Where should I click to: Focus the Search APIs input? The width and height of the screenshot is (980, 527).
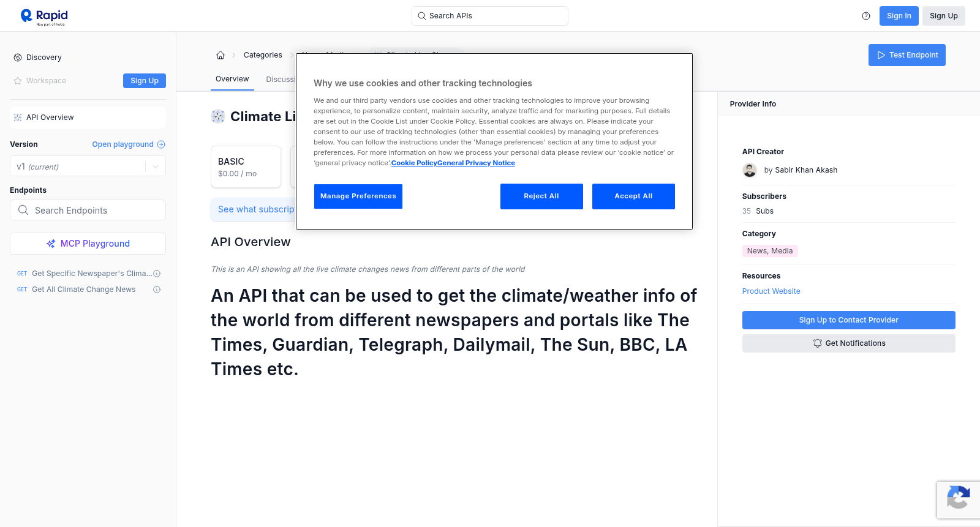[490, 16]
